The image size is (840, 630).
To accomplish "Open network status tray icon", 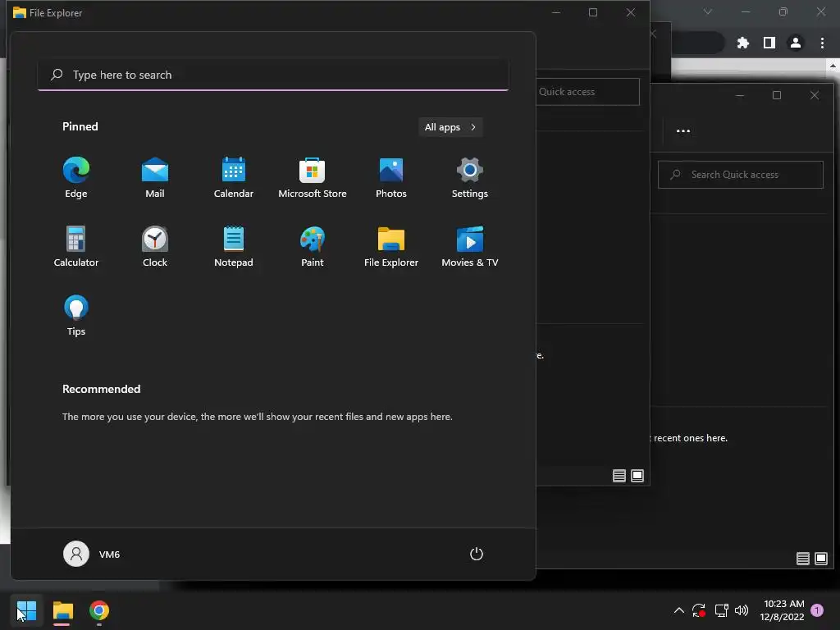I will [x=721, y=610].
